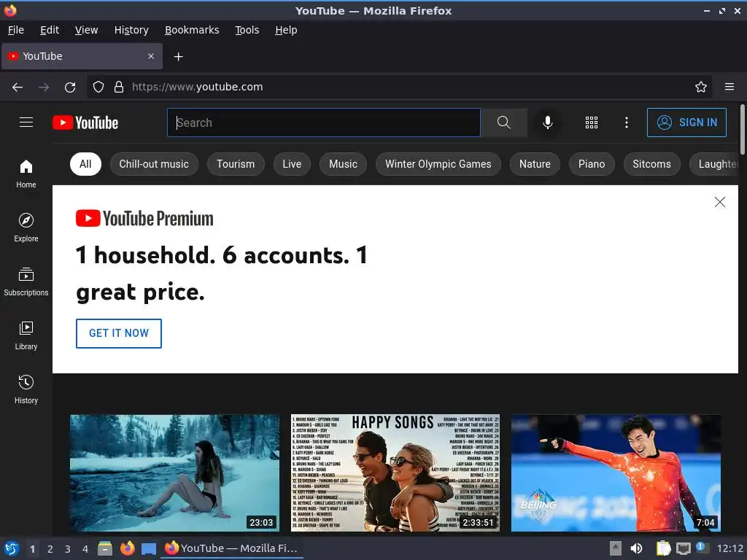Open the Edit menu

click(x=50, y=30)
